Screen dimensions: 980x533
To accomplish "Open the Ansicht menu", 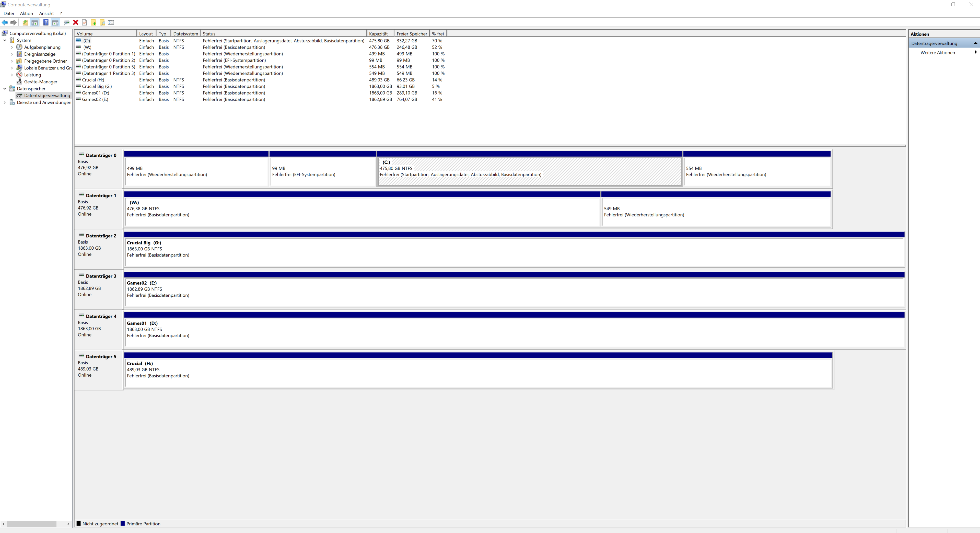I will 46,13.
